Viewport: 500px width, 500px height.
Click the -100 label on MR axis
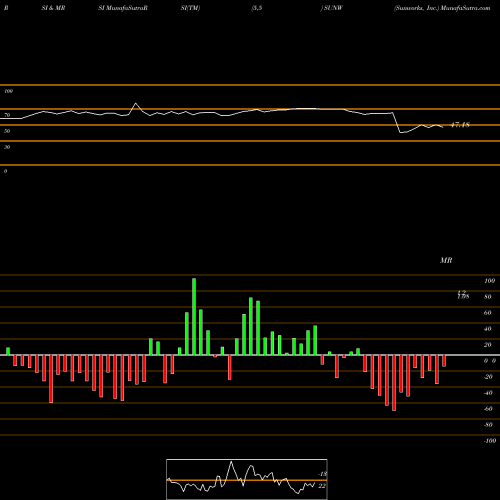coord(489,441)
